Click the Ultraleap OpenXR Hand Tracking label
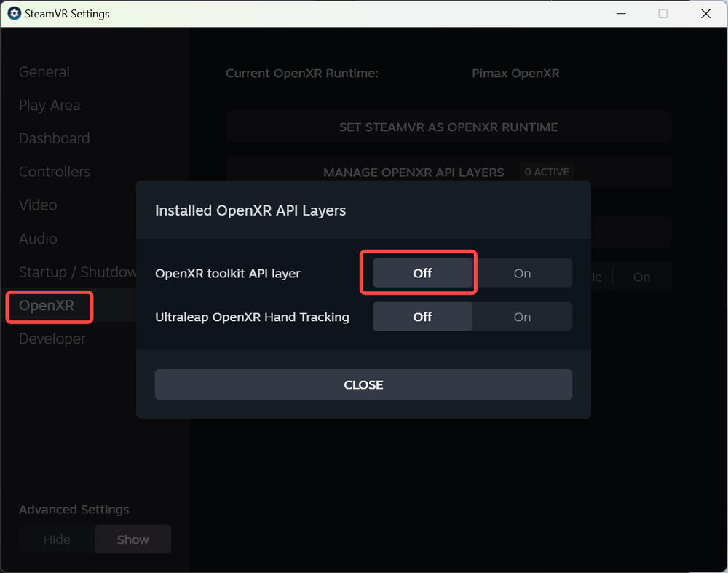The image size is (728, 573). [x=252, y=317]
